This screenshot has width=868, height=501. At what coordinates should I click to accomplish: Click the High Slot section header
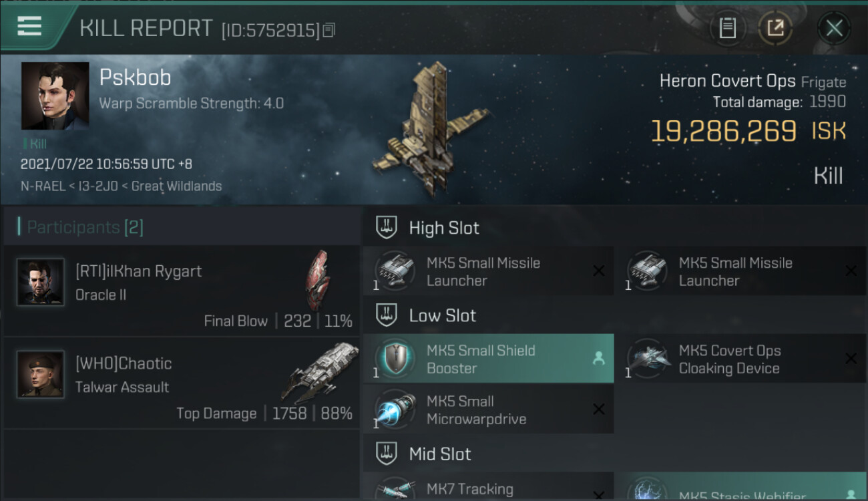click(x=444, y=228)
